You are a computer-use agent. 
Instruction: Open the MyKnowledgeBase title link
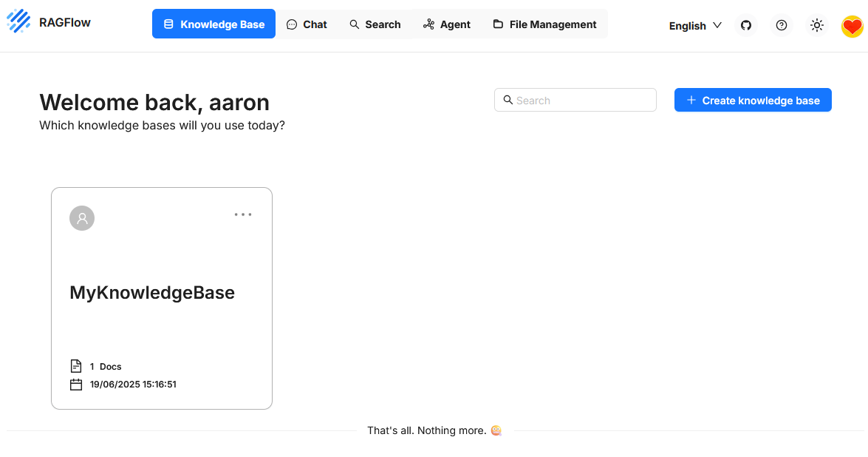(x=152, y=293)
